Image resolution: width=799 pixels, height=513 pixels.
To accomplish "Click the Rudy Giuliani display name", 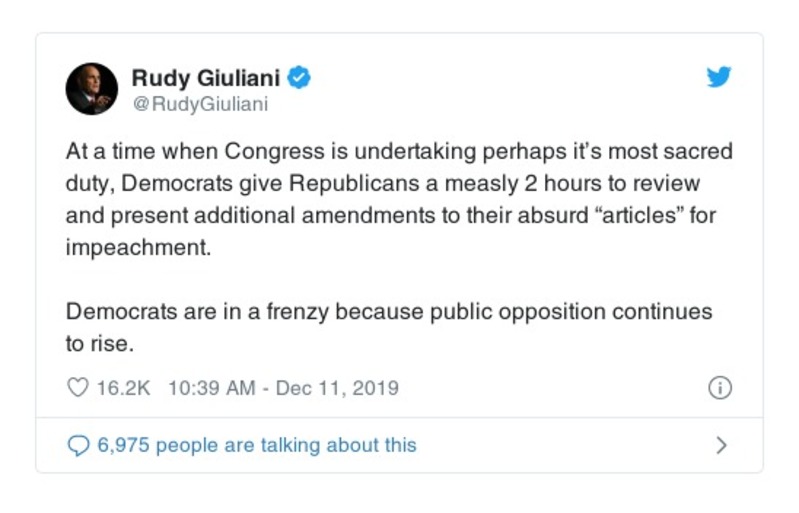I will tap(206, 76).
